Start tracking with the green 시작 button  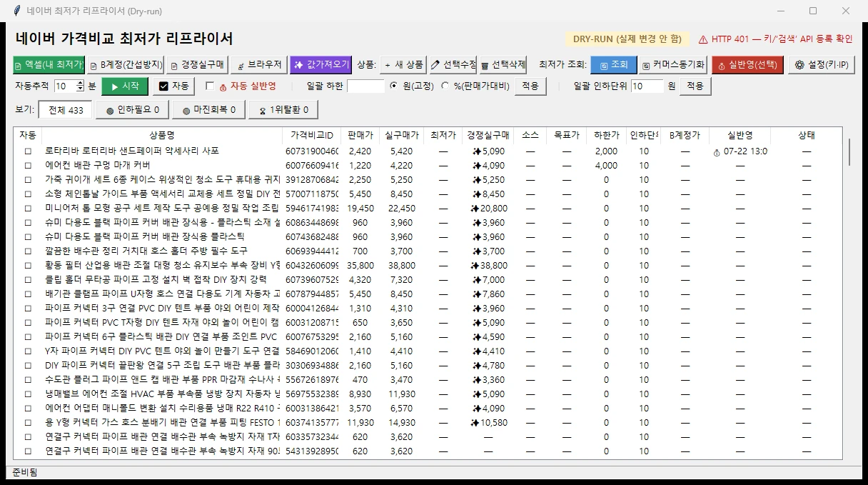point(125,86)
